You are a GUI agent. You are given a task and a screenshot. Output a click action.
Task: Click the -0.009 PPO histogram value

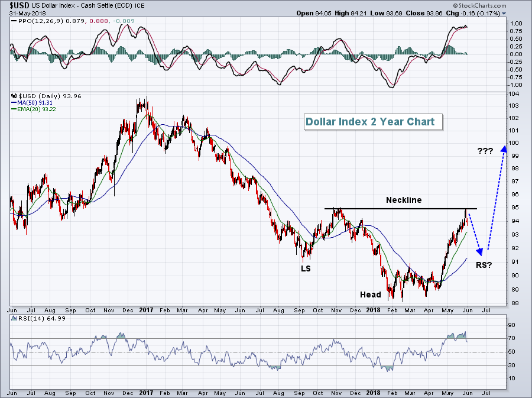coord(124,21)
